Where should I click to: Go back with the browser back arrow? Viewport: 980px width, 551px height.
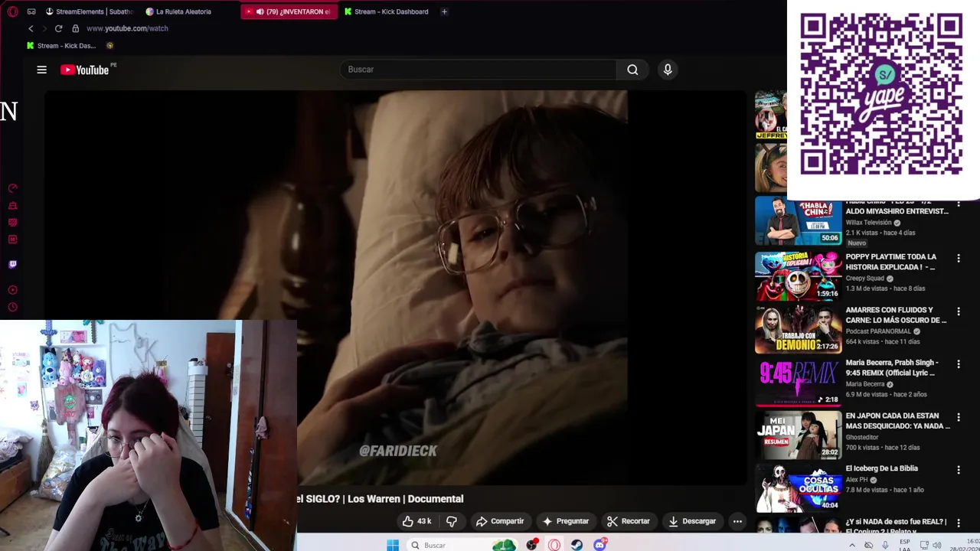coord(31,28)
